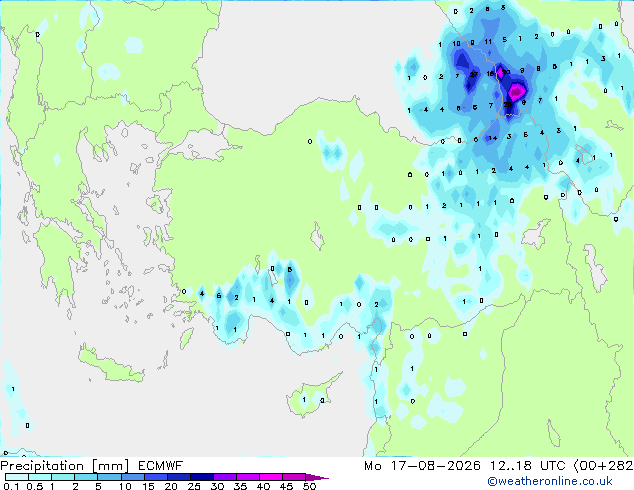Select the 5–10 mm legend color box
634x490 pixels.
click(109, 477)
